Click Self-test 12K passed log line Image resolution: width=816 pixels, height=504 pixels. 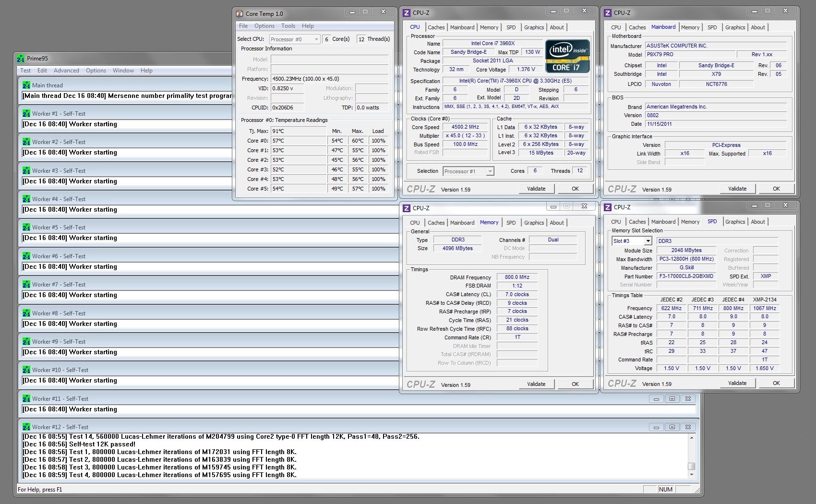pos(79,444)
